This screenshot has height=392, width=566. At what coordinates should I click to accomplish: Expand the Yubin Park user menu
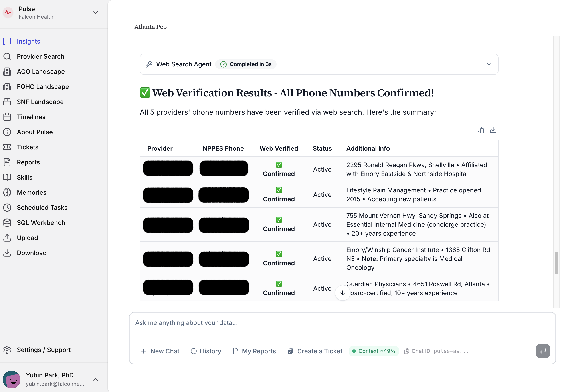(x=95, y=380)
